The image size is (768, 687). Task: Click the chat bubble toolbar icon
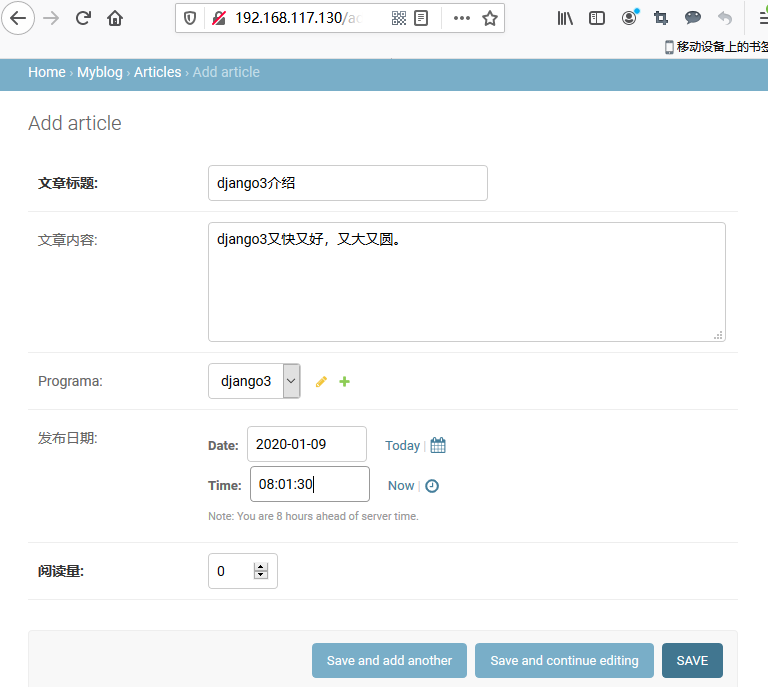pos(693,19)
